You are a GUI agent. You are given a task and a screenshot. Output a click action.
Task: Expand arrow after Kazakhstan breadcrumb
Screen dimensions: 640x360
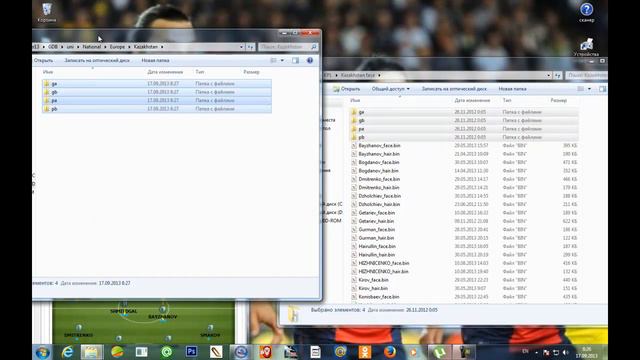pyautogui.click(x=162, y=47)
